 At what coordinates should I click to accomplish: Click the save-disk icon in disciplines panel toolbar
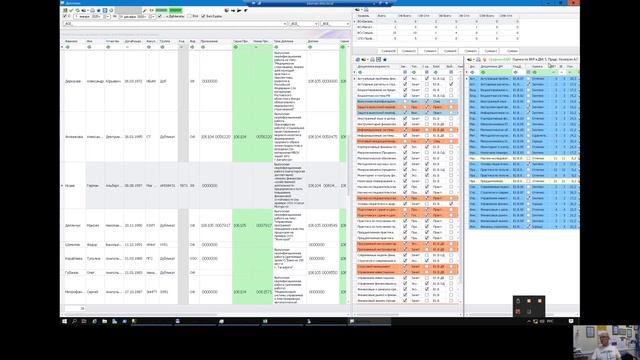(x=378, y=60)
